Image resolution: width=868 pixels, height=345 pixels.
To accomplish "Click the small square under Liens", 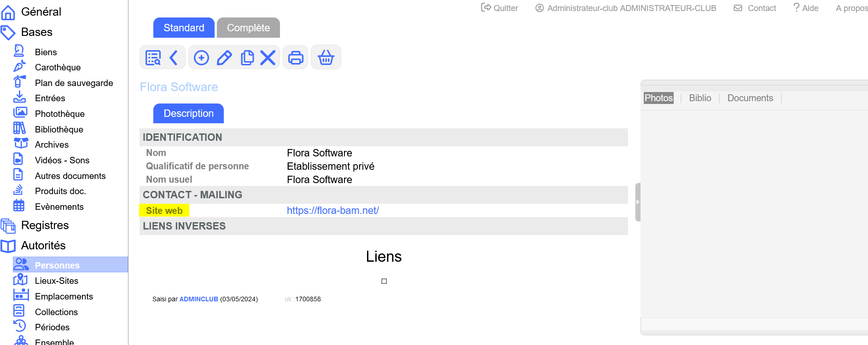I will (x=384, y=281).
